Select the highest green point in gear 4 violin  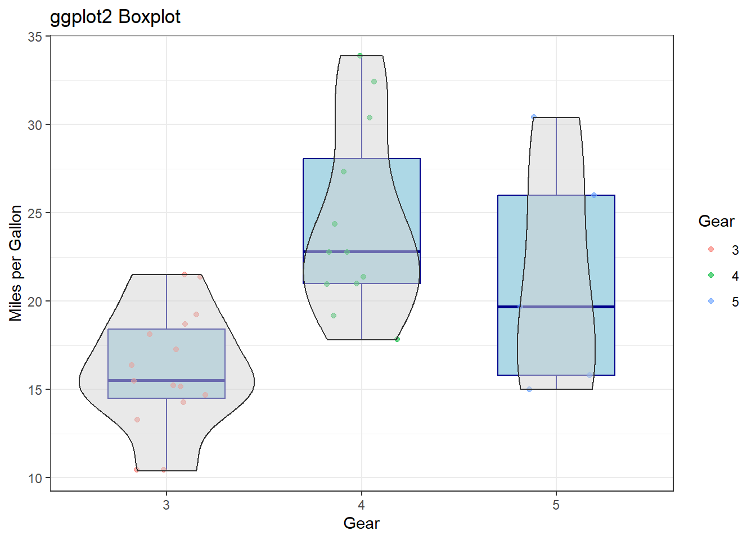360,56
